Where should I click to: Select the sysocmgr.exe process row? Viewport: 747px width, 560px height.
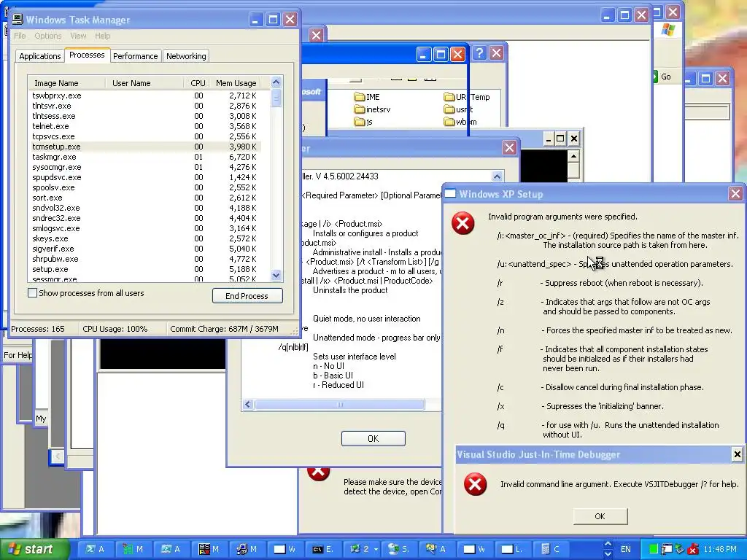click(145, 167)
